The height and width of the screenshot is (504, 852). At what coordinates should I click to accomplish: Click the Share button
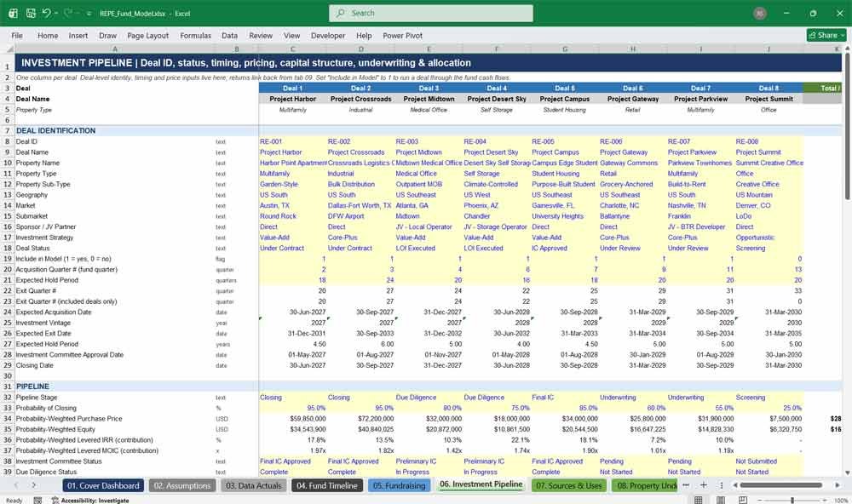click(826, 35)
